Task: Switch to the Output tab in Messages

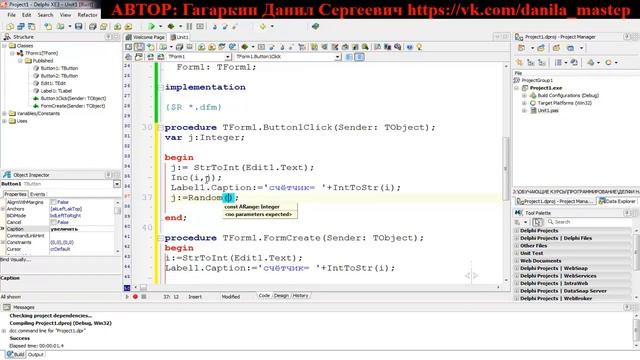Action: coord(36,354)
